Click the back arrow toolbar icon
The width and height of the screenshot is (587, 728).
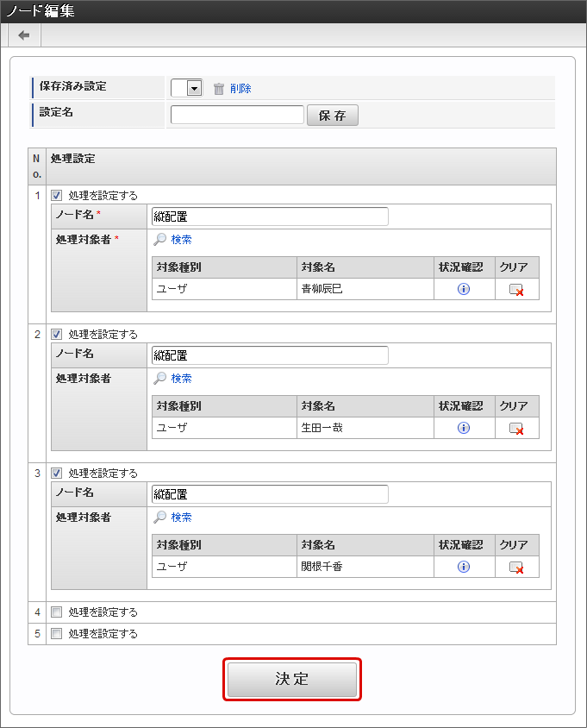pyautogui.click(x=23, y=35)
